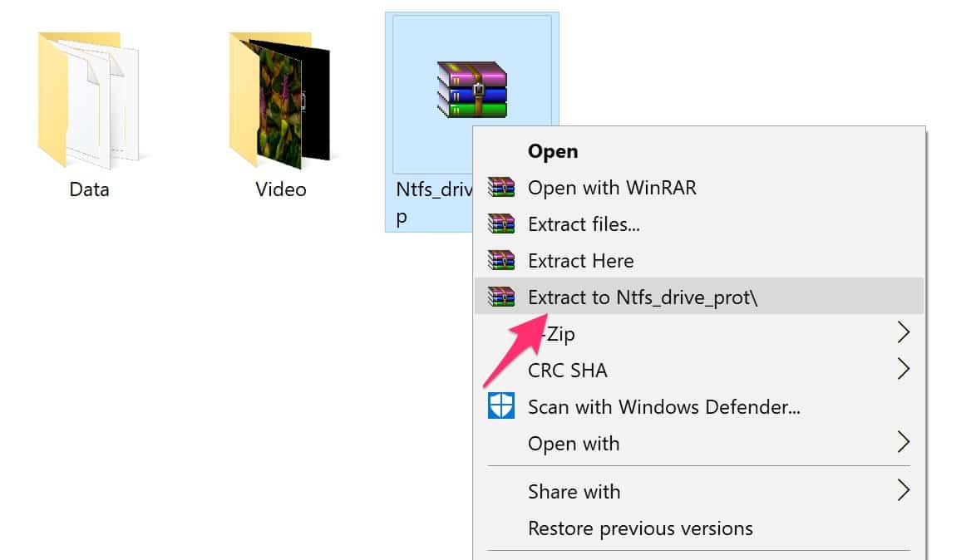
Task: Choose Open from the context menu
Action: click(553, 151)
